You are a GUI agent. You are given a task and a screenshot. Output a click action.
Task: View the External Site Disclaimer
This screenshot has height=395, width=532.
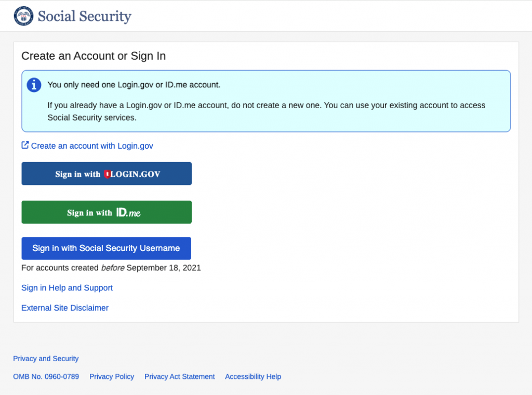tap(64, 308)
